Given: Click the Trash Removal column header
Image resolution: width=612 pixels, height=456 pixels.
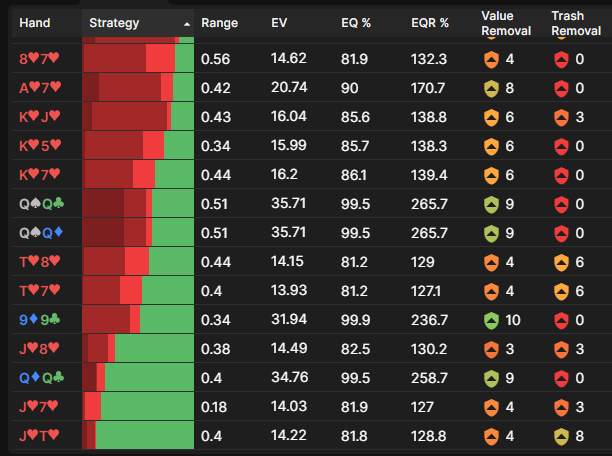Looking at the screenshot, I should pos(573,23).
